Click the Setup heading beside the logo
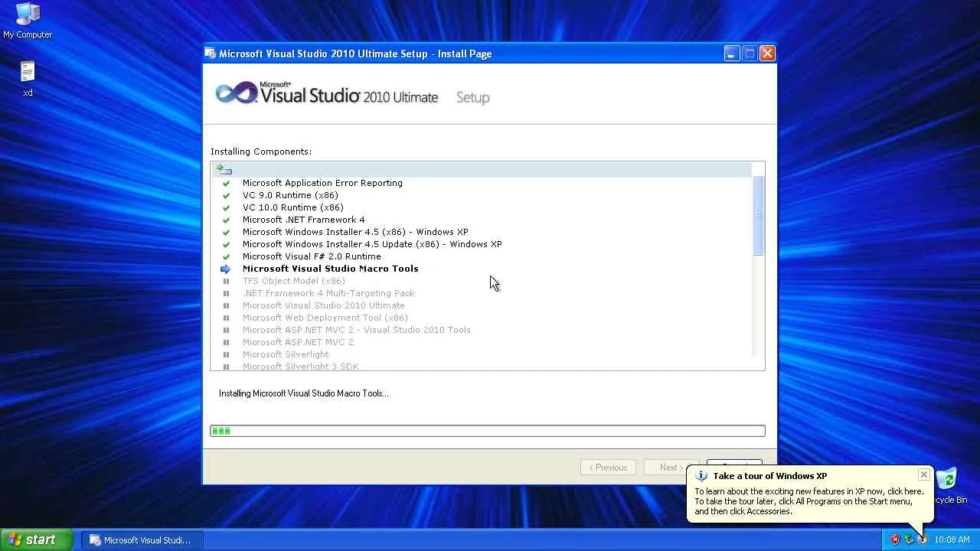Image resolution: width=980 pixels, height=551 pixels. click(x=472, y=97)
